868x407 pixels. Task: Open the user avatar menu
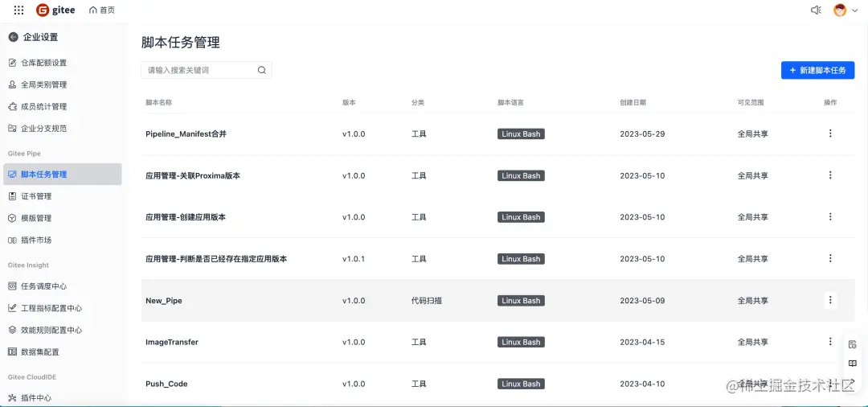tap(840, 10)
